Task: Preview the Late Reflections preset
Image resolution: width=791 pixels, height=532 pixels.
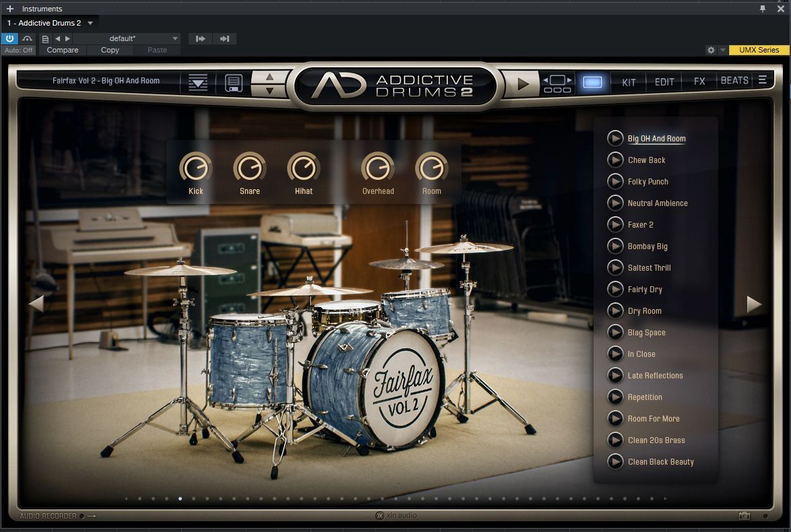Action: (615, 376)
